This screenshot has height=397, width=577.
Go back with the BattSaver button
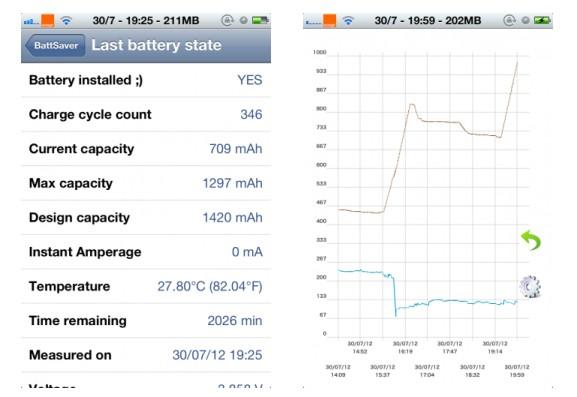pos(56,46)
